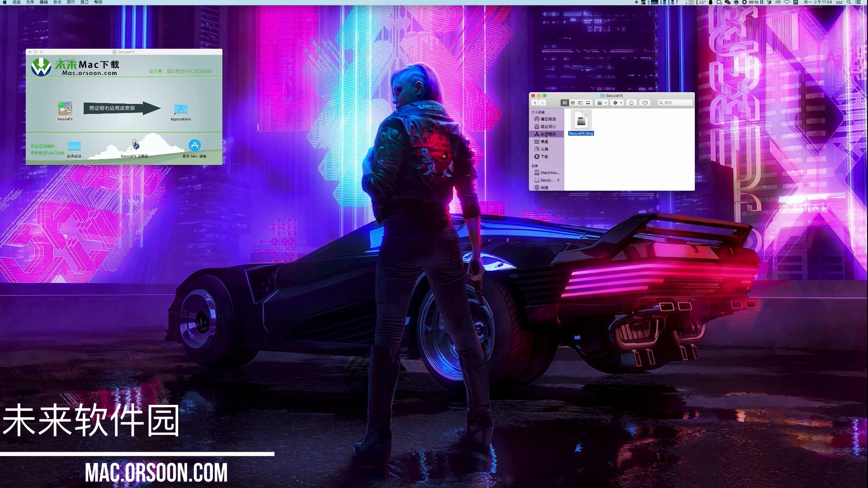
Task: Click the Applications folder shortcut in installer
Action: (180, 109)
